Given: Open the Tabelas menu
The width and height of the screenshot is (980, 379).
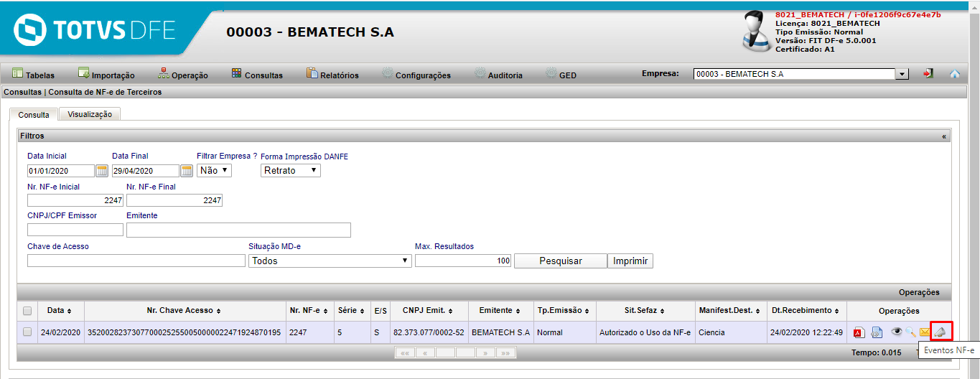Looking at the screenshot, I should click(33, 74).
